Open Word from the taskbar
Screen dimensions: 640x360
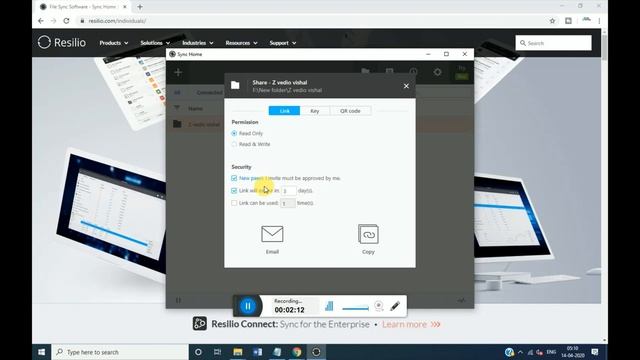point(257,352)
